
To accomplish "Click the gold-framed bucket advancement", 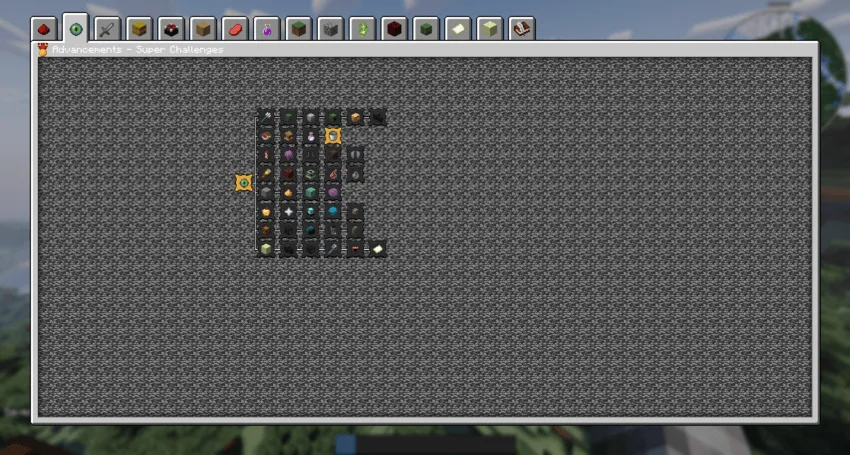I will (333, 136).
